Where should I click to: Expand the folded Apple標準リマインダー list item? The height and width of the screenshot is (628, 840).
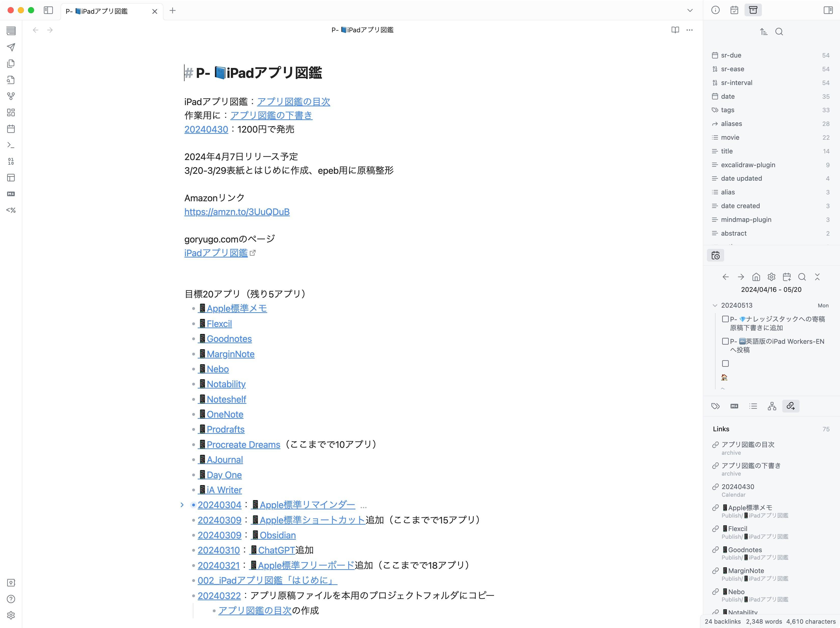(x=182, y=505)
